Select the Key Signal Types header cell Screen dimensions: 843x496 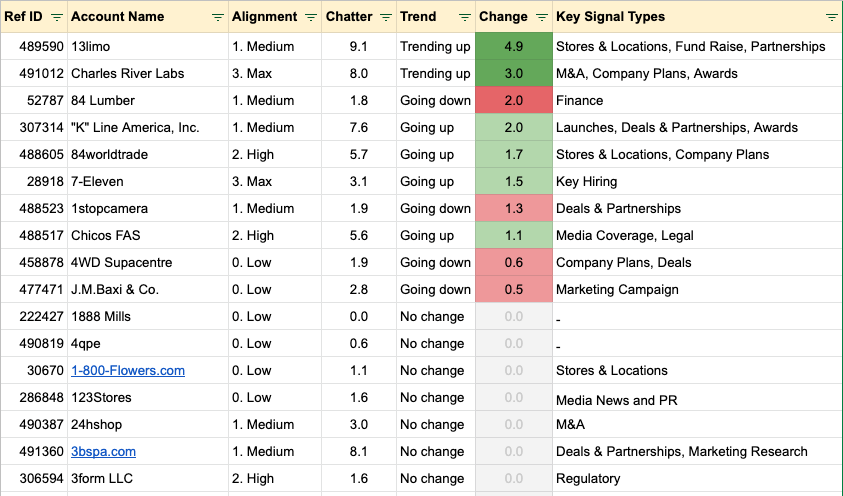pyautogui.click(x=697, y=17)
